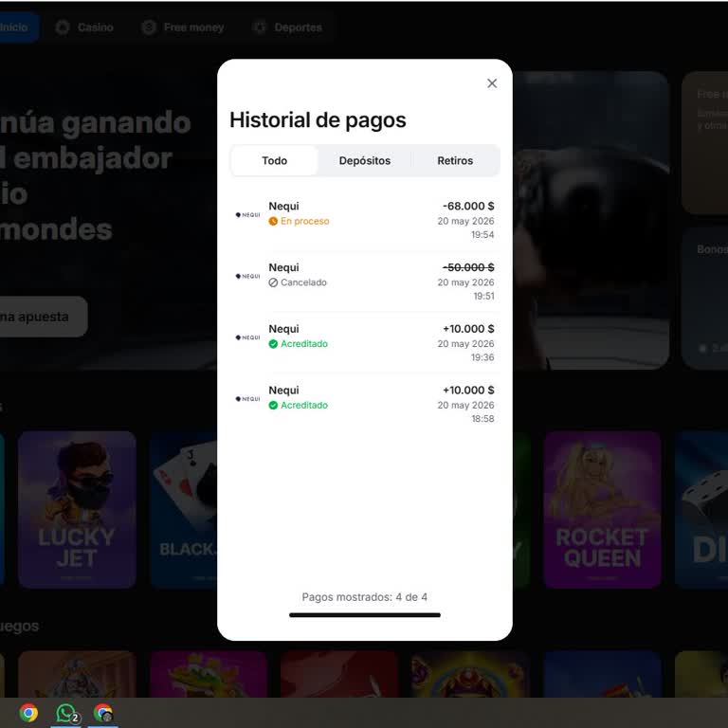
Task: Select the Todo tab
Action: (x=274, y=160)
